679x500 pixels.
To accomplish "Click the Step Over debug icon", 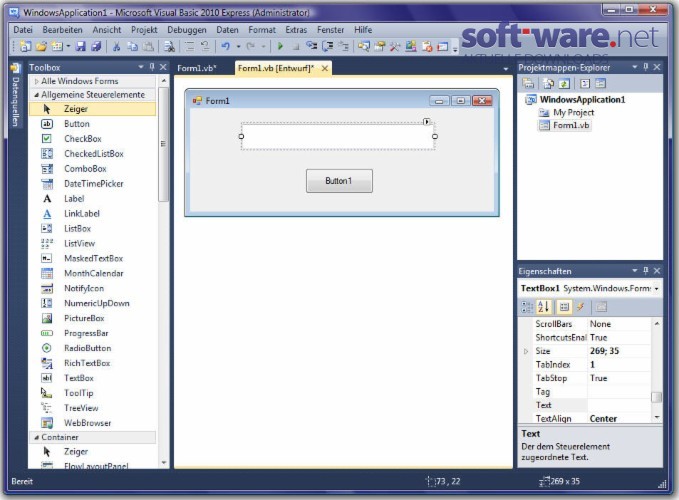I will click(x=328, y=46).
